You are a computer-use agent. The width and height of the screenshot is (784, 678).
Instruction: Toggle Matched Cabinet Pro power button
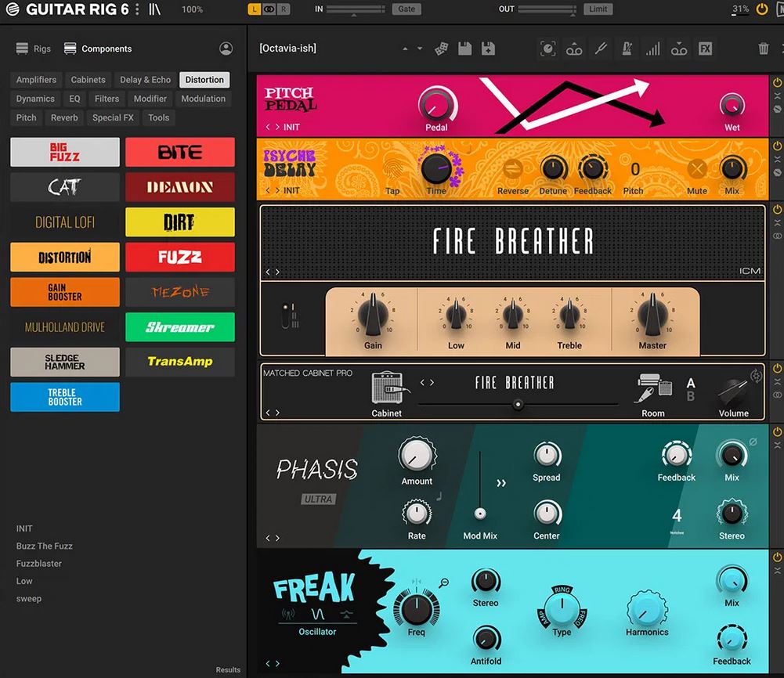[x=778, y=368]
